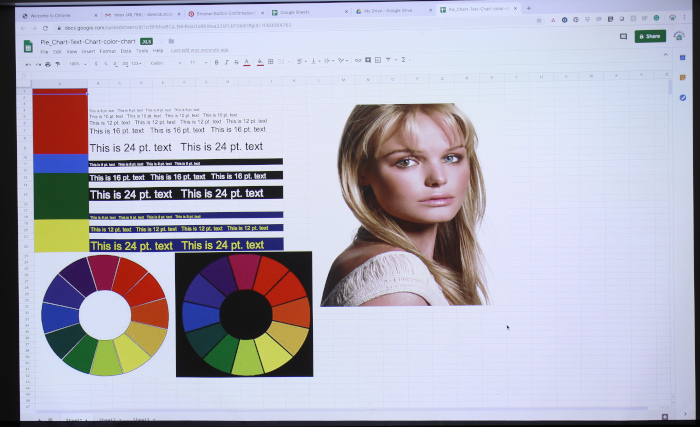This screenshot has height=427, width=700.
Task: Open the functions sigma menu
Action: tap(404, 59)
